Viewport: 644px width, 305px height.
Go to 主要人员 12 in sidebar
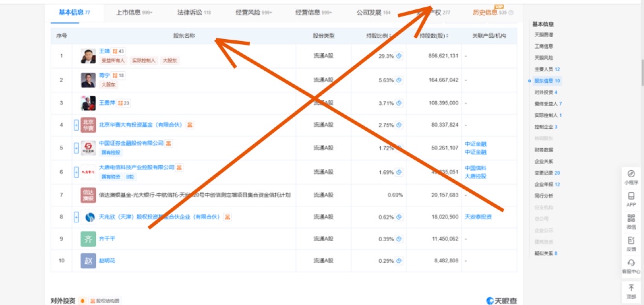[547, 70]
